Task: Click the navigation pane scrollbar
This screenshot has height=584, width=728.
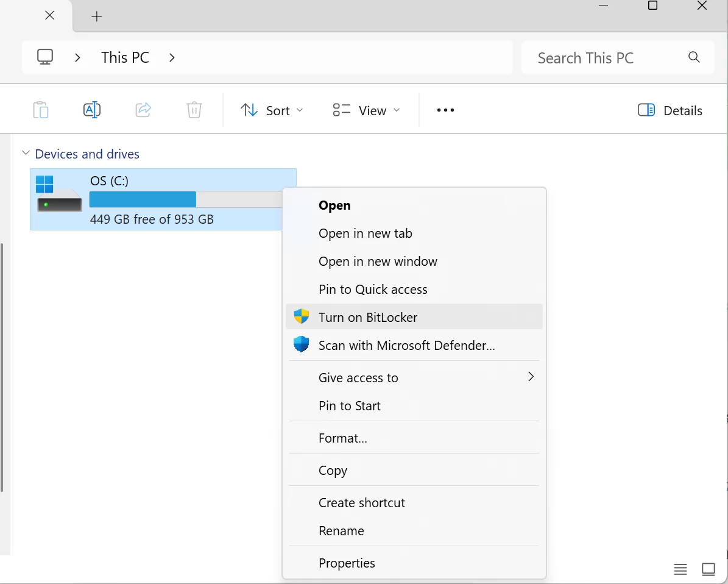Action: point(2,367)
